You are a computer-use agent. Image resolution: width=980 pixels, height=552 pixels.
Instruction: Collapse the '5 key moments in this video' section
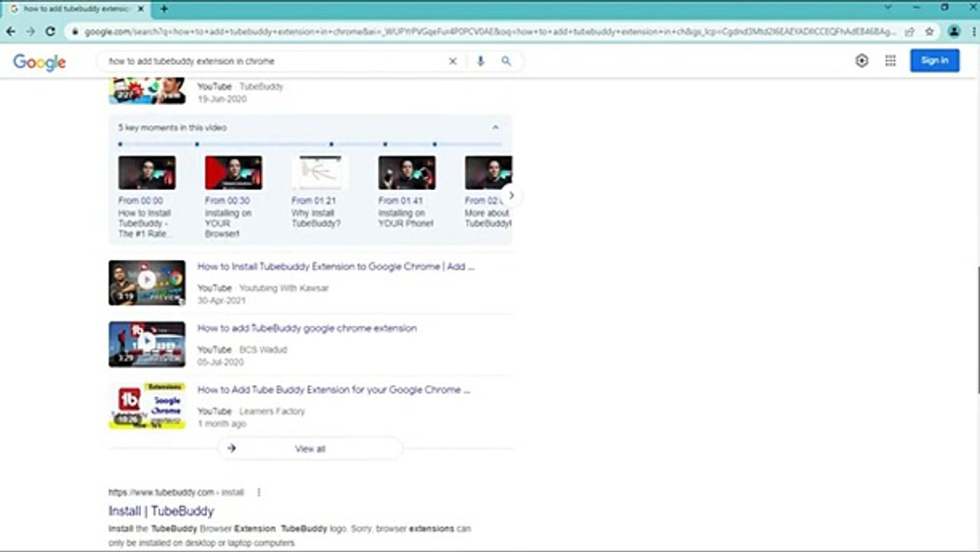pyautogui.click(x=495, y=127)
